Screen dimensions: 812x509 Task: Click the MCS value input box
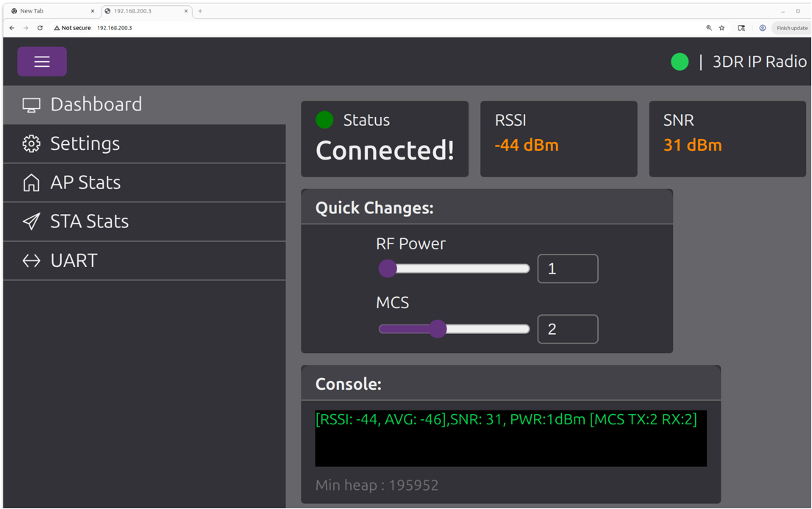pos(567,329)
